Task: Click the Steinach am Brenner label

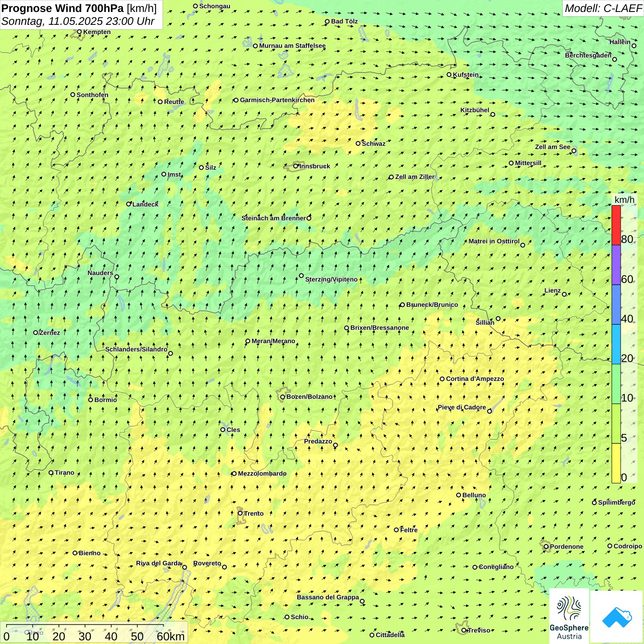Action: (273, 218)
